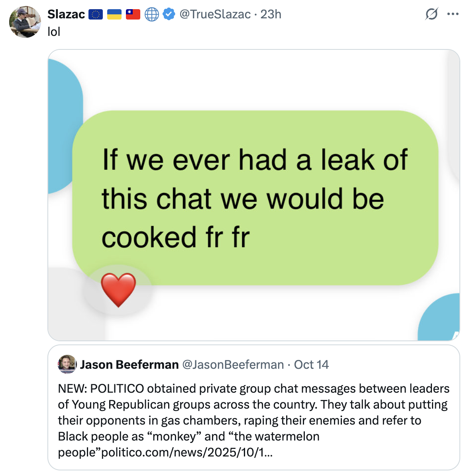Open the @JasonBeeferman handle

(x=233, y=364)
